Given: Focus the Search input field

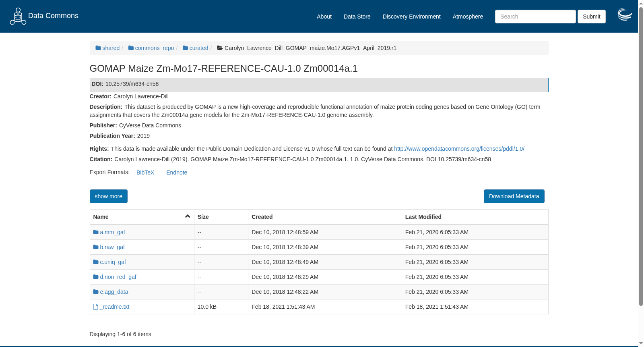Looking at the screenshot, I should pos(535,17).
